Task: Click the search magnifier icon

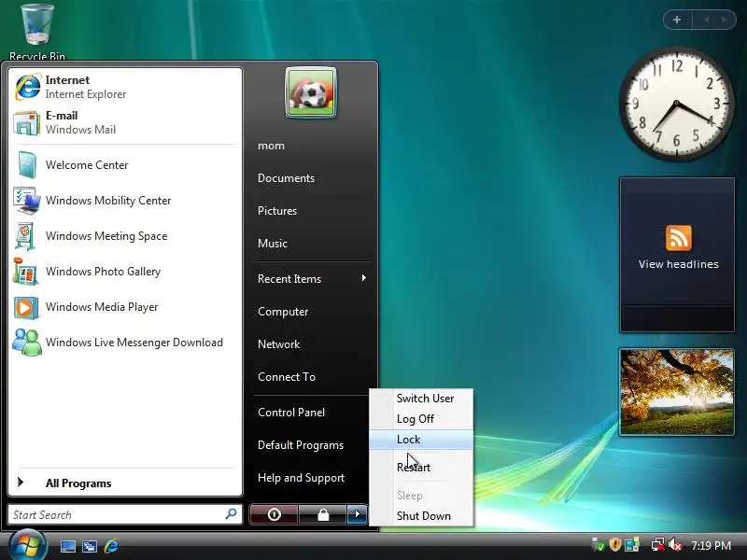Action: click(231, 514)
